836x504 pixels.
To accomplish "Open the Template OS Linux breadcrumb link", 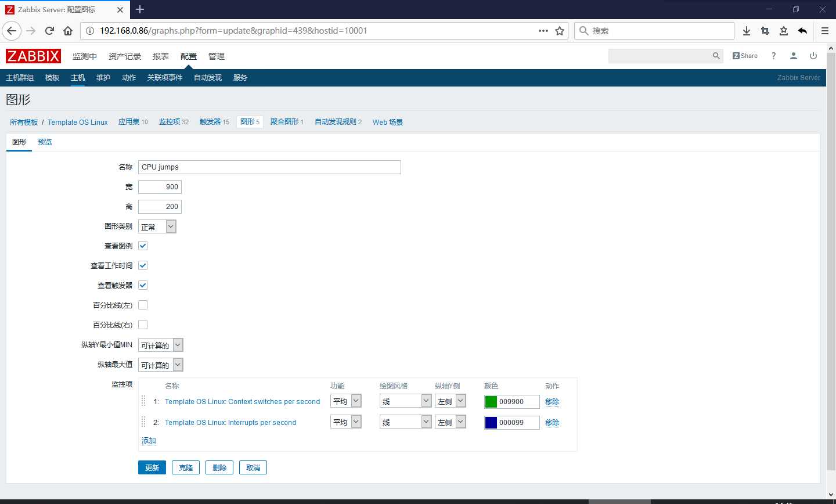I will (78, 122).
